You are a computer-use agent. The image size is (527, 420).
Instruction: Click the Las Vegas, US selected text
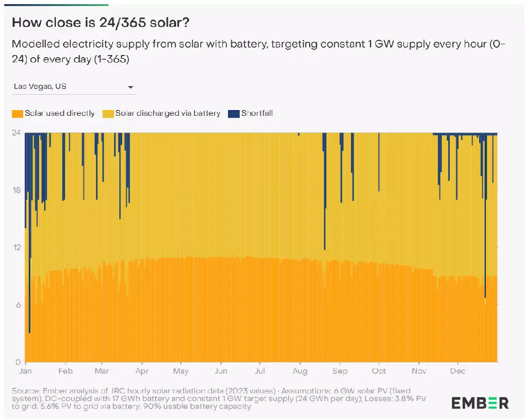pos(40,86)
